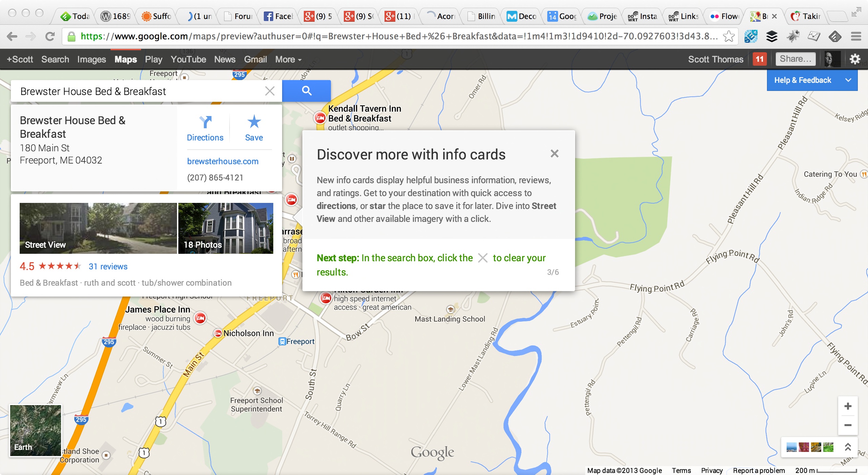This screenshot has height=475, width=868.
Task: Switch to the Flow tab
Action: click(724, 16)
